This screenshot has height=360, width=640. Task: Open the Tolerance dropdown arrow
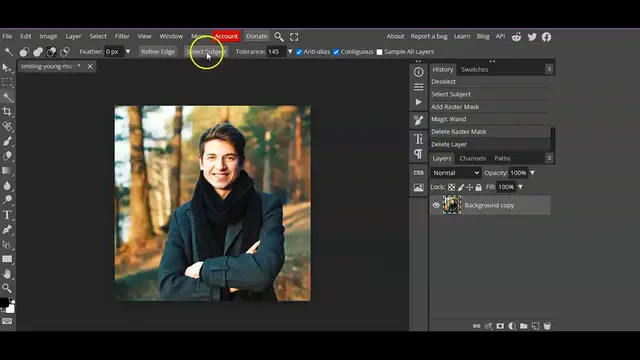pos(290,52)
